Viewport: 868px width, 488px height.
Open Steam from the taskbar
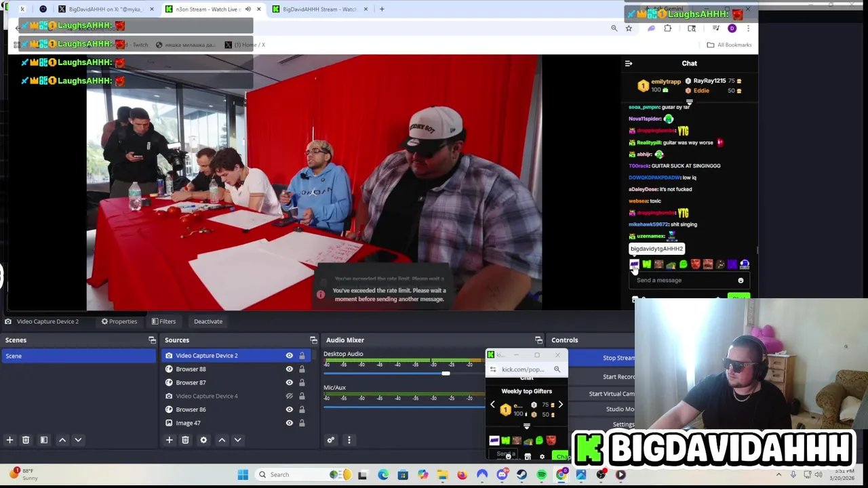[x=521, y=474]
